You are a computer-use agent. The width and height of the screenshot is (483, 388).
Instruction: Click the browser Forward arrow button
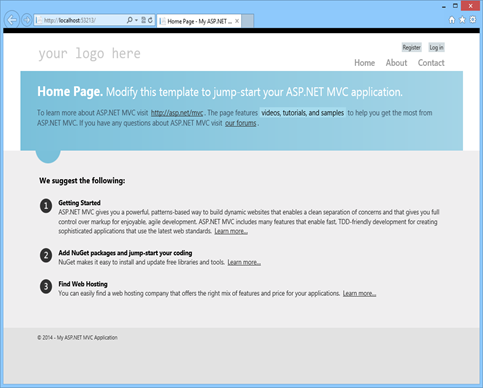click(x=27, y=20)
